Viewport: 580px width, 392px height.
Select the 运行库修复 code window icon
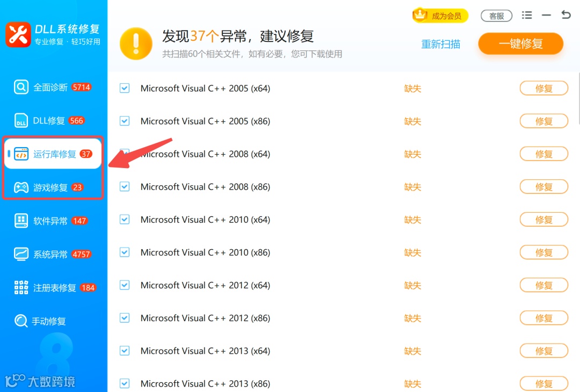pyautogui.click(x=21, y=154)
